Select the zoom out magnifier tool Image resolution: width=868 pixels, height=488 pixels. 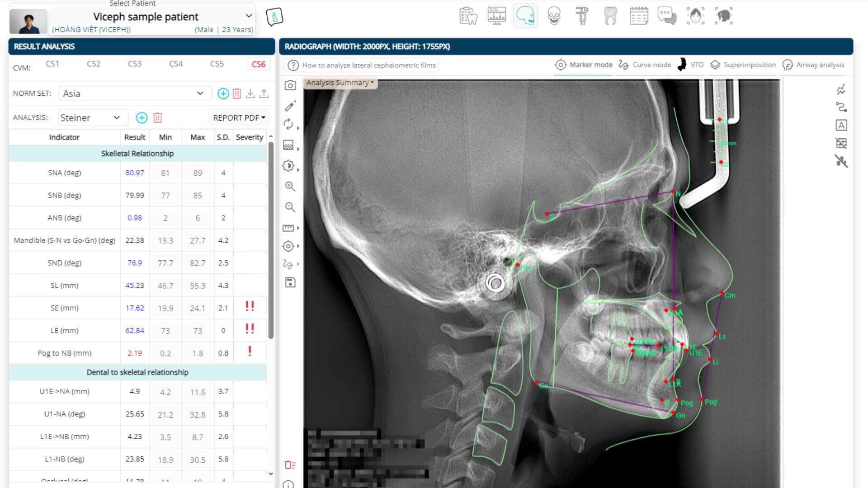point(290,207)
